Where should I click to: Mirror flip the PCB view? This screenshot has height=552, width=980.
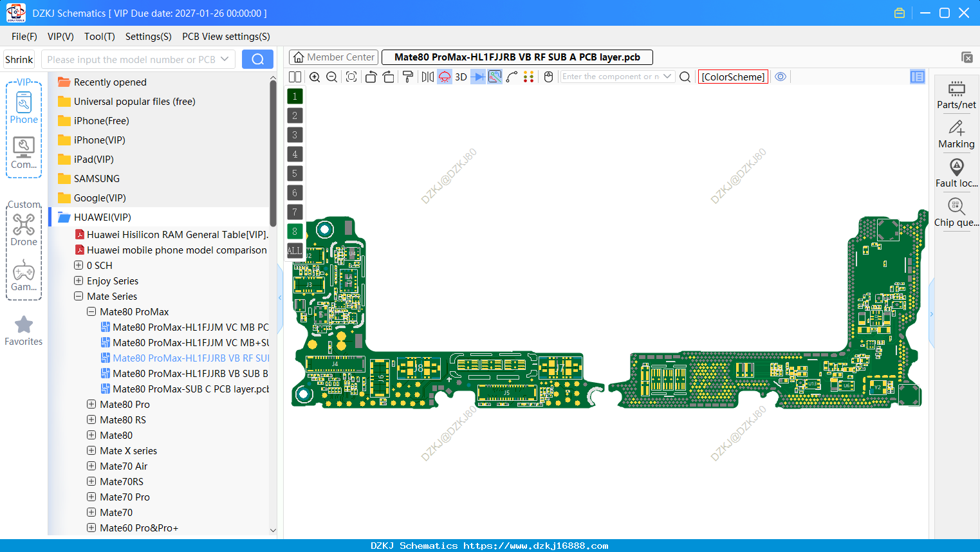click(x=427, y=77)
